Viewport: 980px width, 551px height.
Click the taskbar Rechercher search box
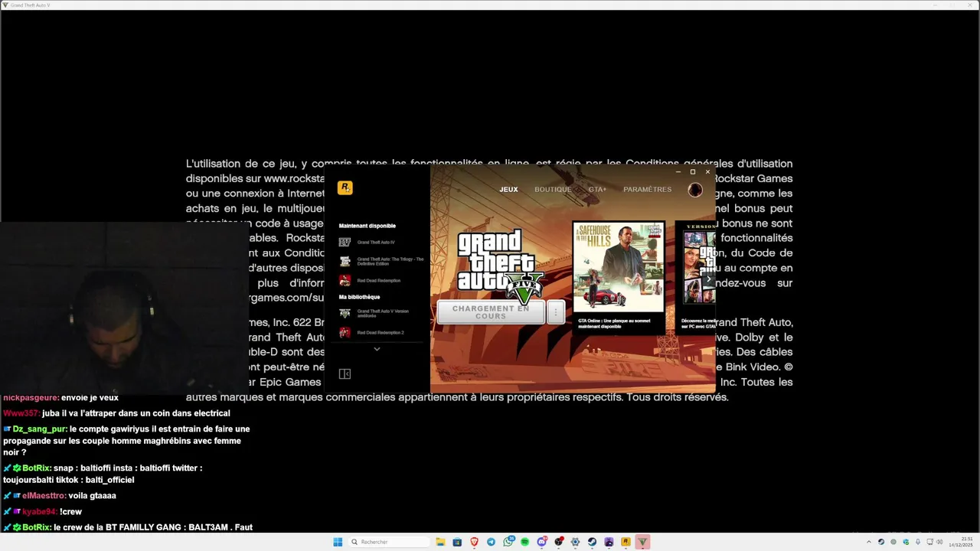[388, 542]
